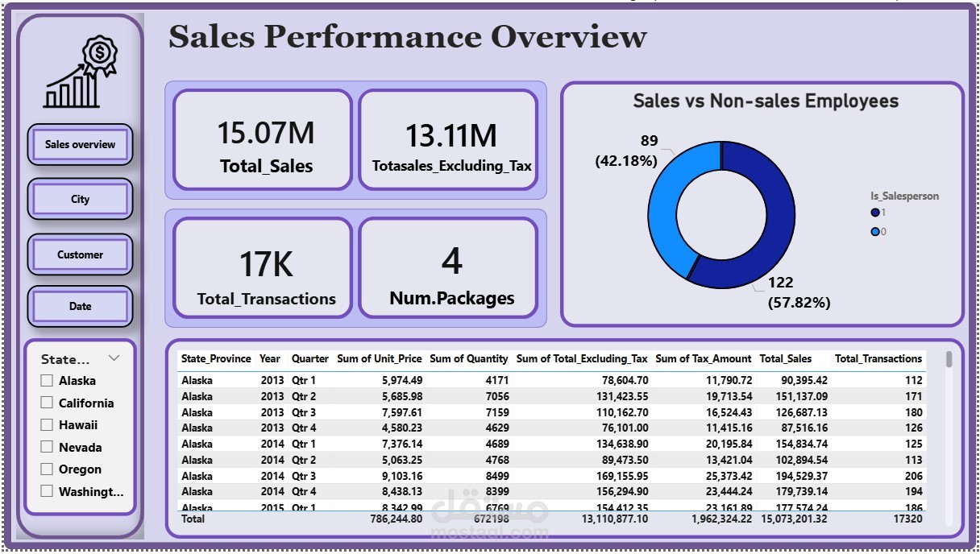This screenshot has width=980, height=554.
Task: Check the Washington checkbox in the slicer
Action: pos(47,491)
